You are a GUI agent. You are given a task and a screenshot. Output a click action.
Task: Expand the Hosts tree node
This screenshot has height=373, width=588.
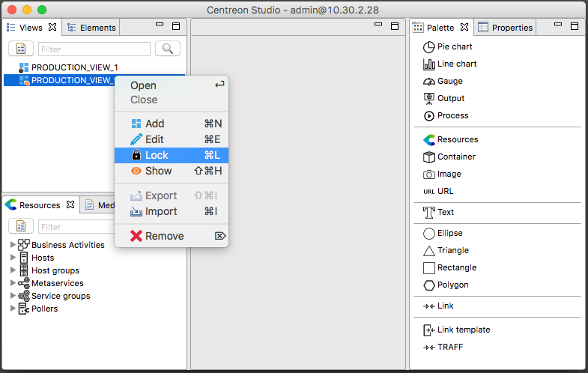tap(13, 258)
